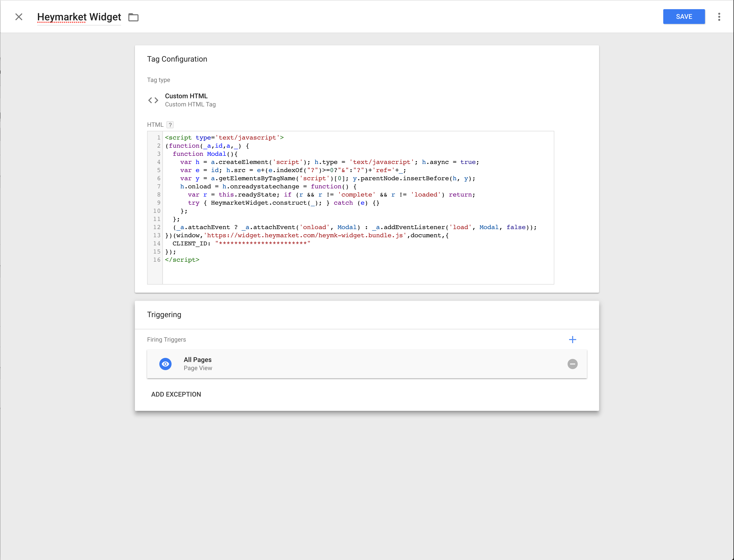734x560 pixels.
Task: Click the folder icon next to tag name
Action: pyautogui.click(x=133, y=17)
